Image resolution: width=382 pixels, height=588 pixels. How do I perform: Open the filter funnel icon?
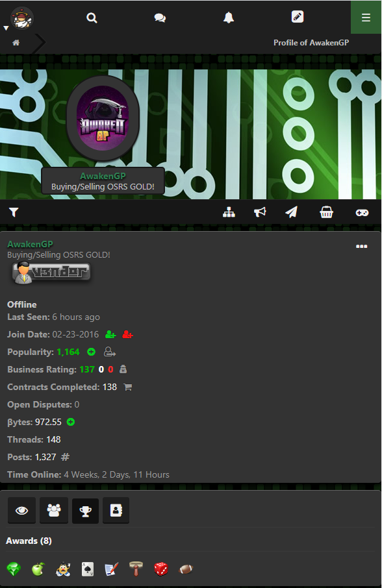(14, 213)
